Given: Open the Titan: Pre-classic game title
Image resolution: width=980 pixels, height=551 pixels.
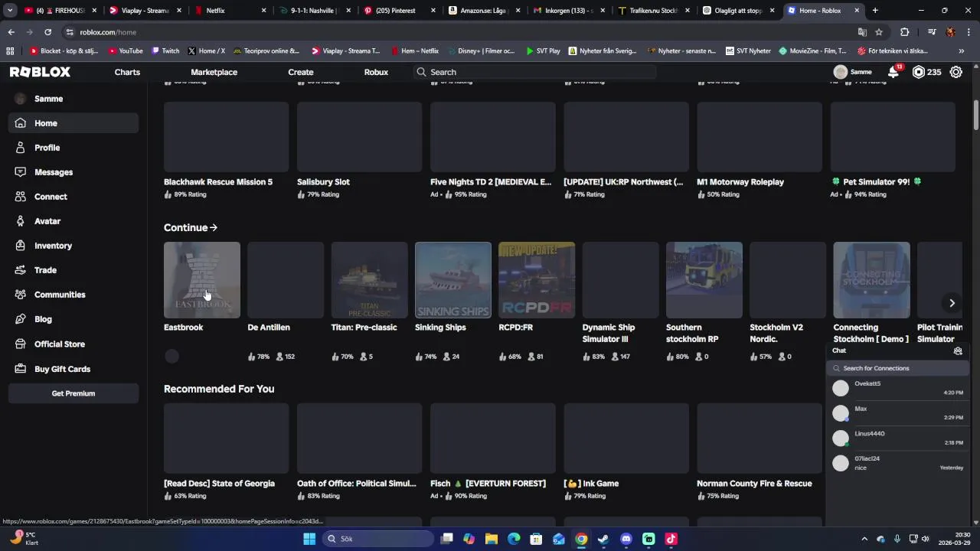Looking at the screenshot, I should (364, 328).
